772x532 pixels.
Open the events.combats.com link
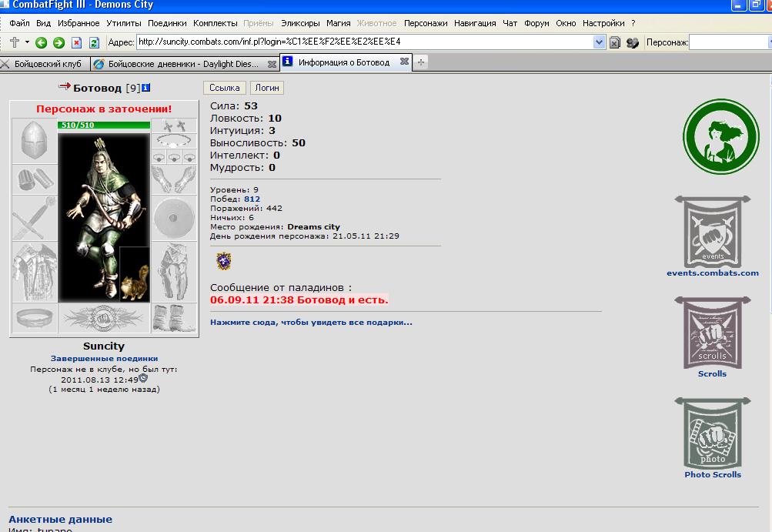(x=713, y=273)
